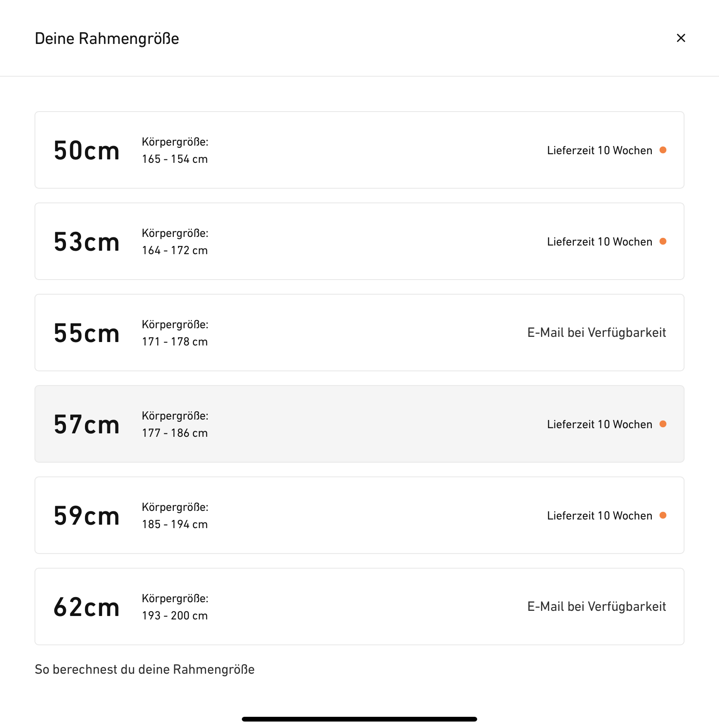The height and width of the screenshot is (728, 719).
Task: Open 'So berechnest du deine Rahmengröße' link
Action: 144,669
